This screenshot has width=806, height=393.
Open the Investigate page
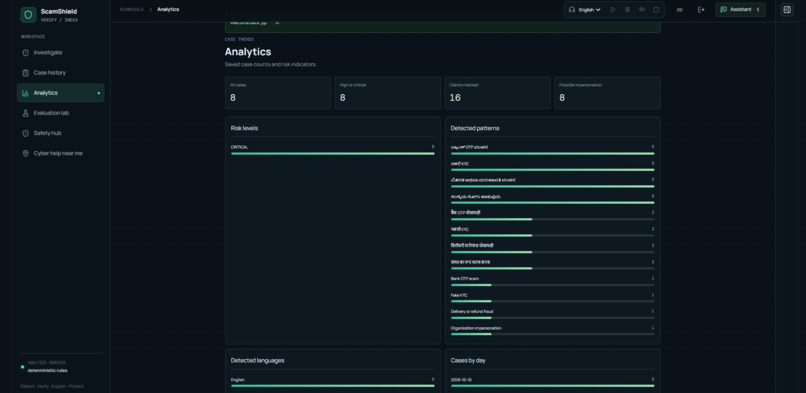[x=61, y=52]
